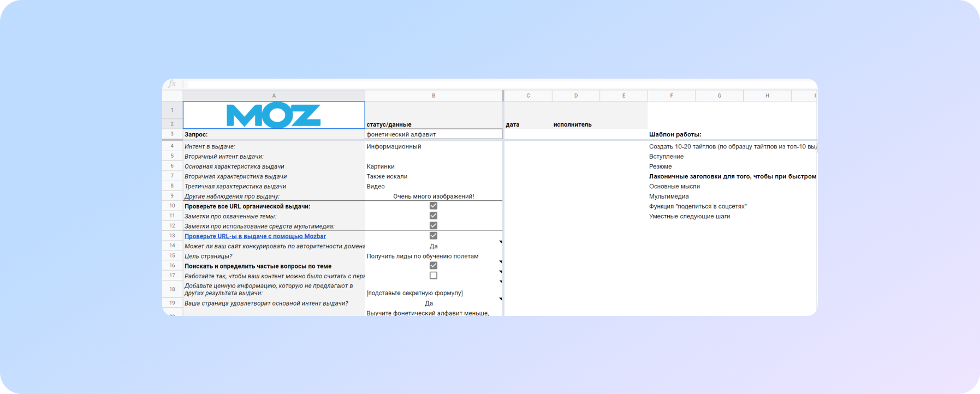The height and width of the screenshot is (394, 980).
Task: Click the fx formula icon
Action: point(172,84)
